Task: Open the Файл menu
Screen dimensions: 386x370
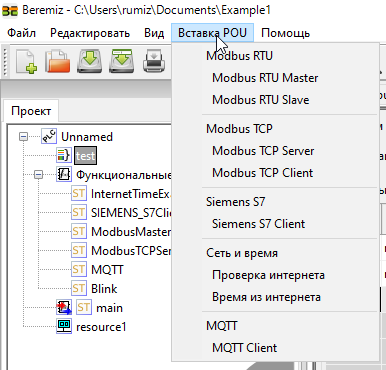Action: 21,33
